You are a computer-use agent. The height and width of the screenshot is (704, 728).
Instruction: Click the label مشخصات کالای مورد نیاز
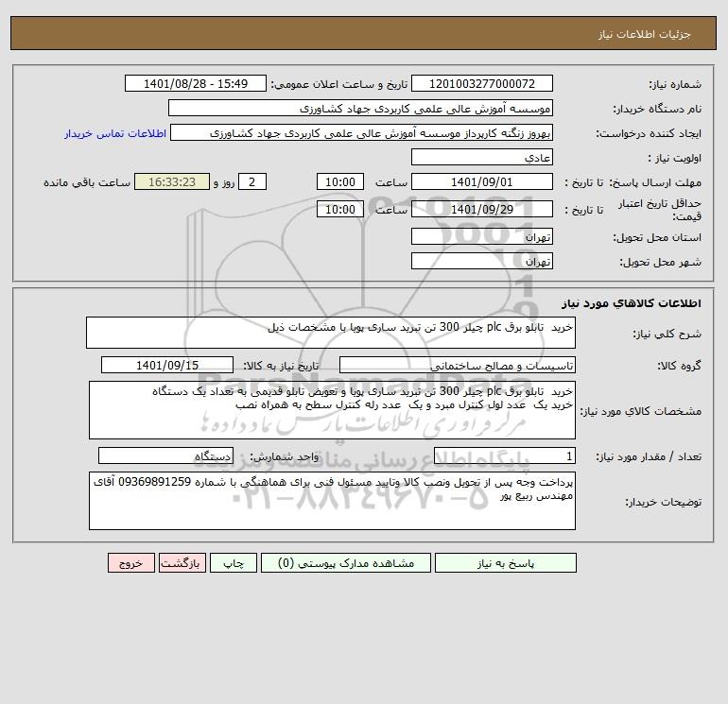[641, 411]
